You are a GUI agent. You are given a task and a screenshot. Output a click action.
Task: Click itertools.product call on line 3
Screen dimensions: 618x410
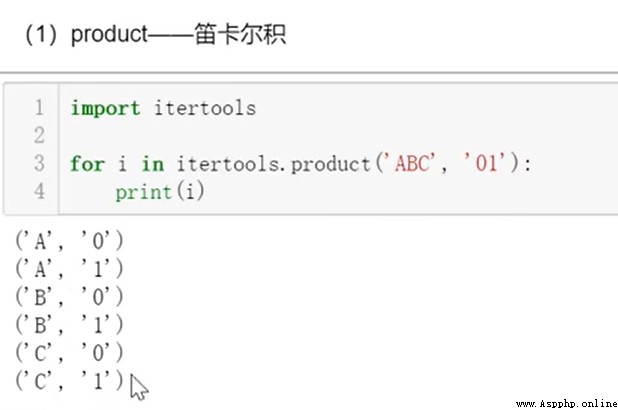274,164
